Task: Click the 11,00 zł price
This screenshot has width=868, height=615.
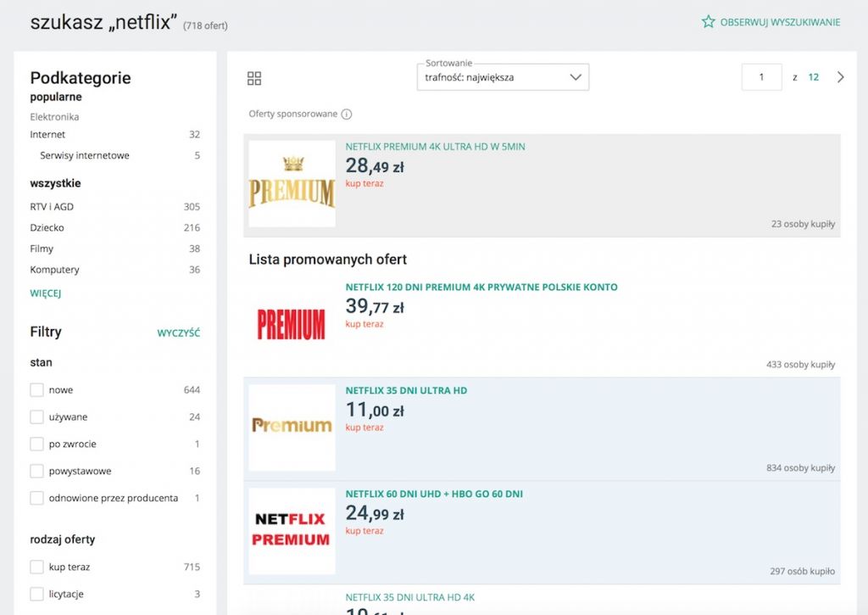Action: point(375,410)
